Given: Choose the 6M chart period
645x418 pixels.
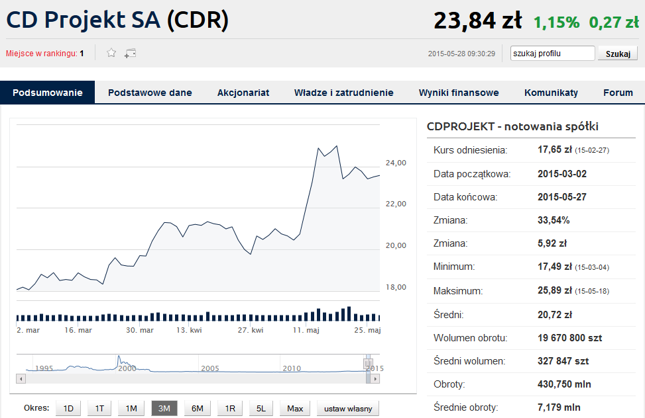Looking at the screenshot, I should 197,409.
